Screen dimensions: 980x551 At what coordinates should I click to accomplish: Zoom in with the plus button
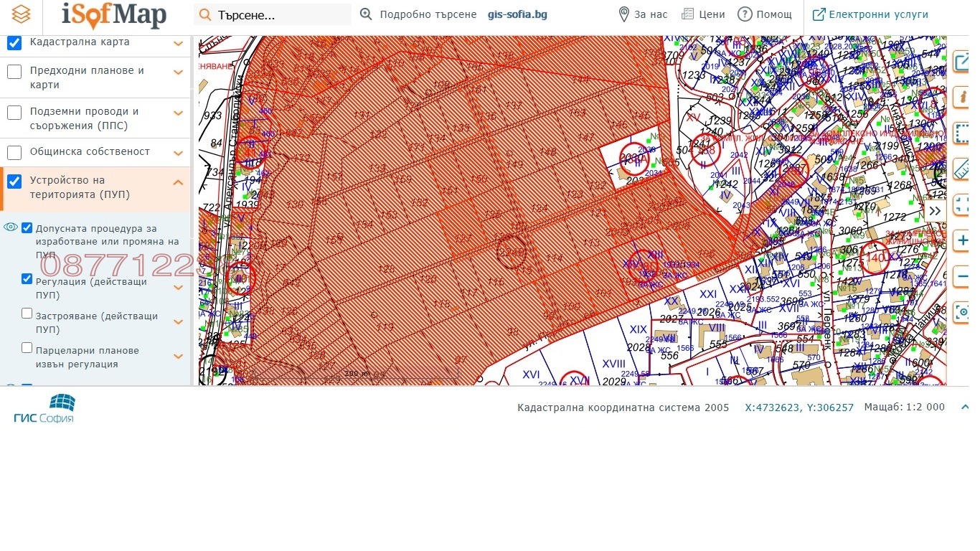[962, 241]
